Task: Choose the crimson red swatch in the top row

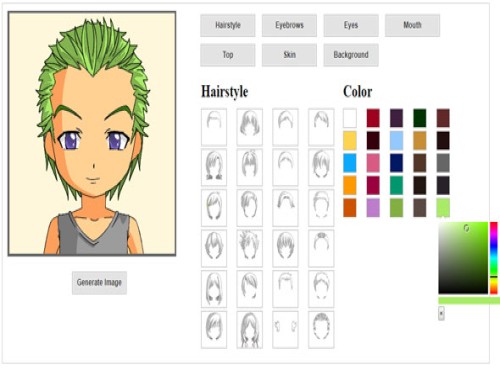Action: tap(373, 118)
